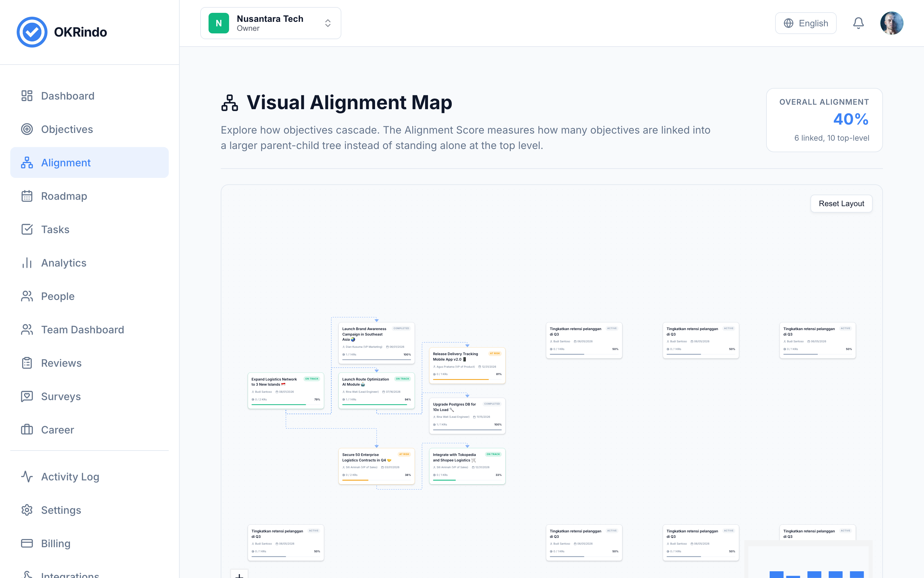The image size is (924, 578).
Task: Open notifications bell
Action: click(x=858, y=23)
